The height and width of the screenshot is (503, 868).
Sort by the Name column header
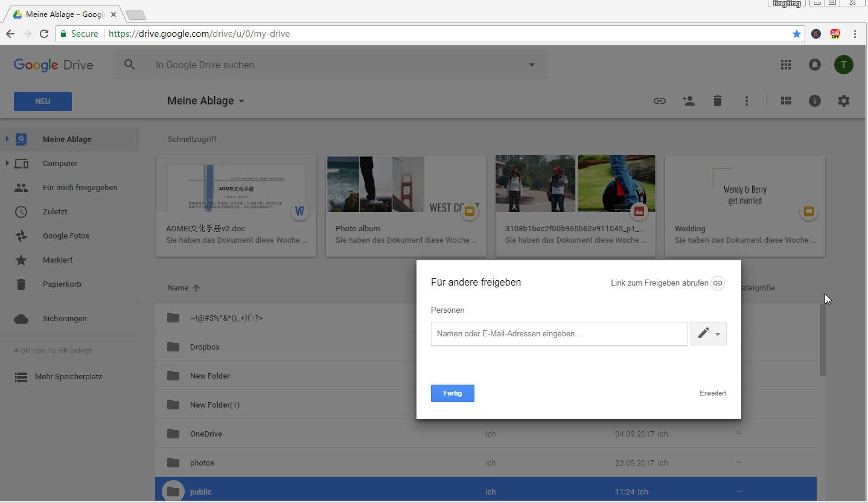(178, 288)
